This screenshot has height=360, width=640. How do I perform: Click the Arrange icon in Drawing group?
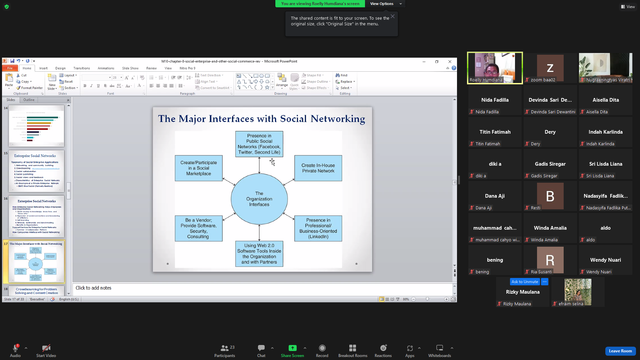point(282,78)
